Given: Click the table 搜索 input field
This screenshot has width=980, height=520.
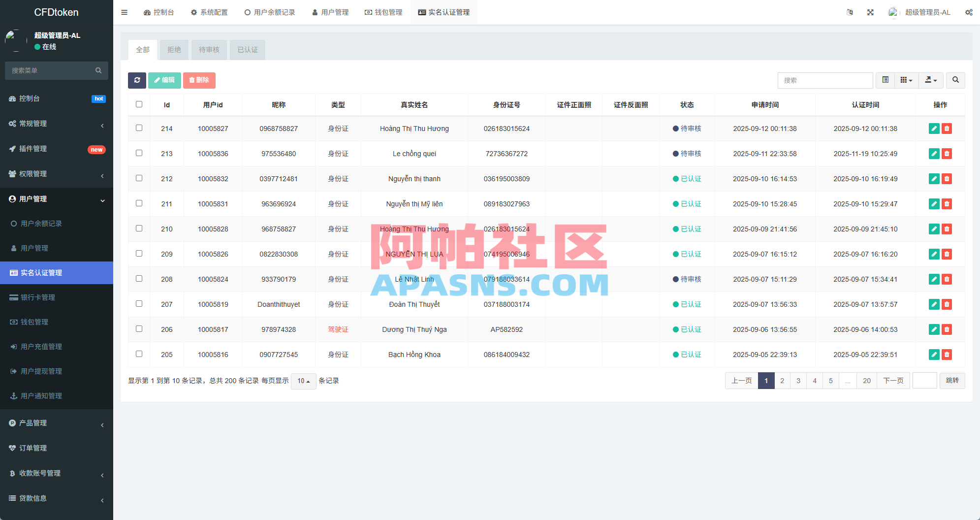Looking at the screenshot, I should pyautogui.click(x=825, y=80).
